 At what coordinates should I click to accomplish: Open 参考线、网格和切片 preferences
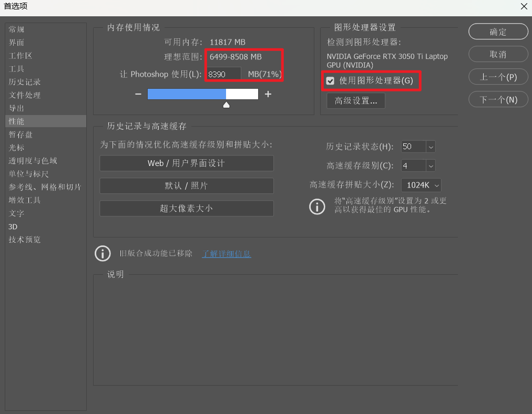(45, 187)
